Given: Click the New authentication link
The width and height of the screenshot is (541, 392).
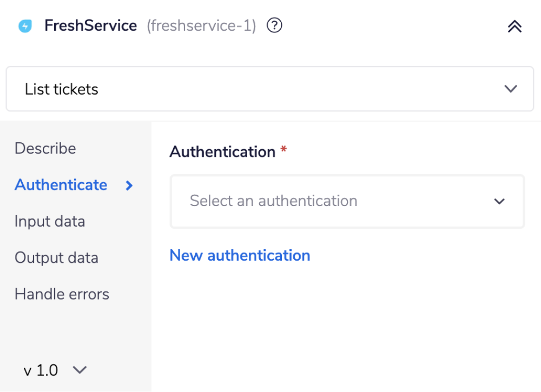Looking at the screenshot, I should coord(240,255).
